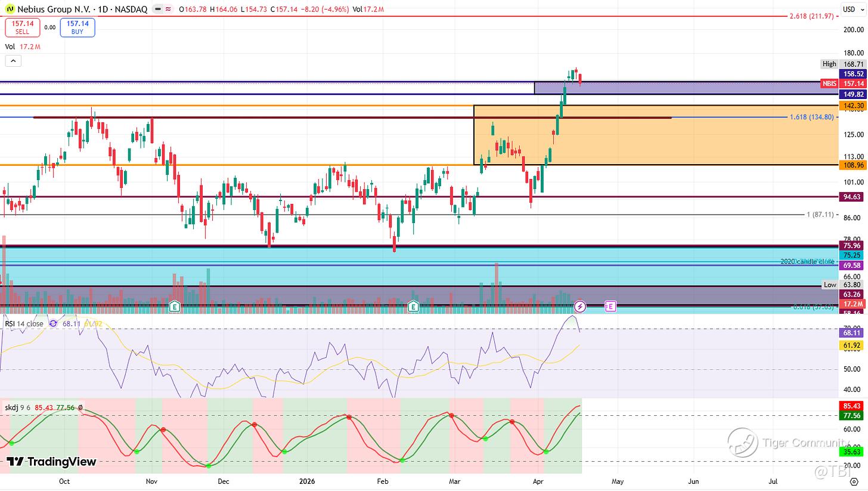868x491 pixels.
Task: Click the Low 63.80 price label
Action: (x=844, y=285)
